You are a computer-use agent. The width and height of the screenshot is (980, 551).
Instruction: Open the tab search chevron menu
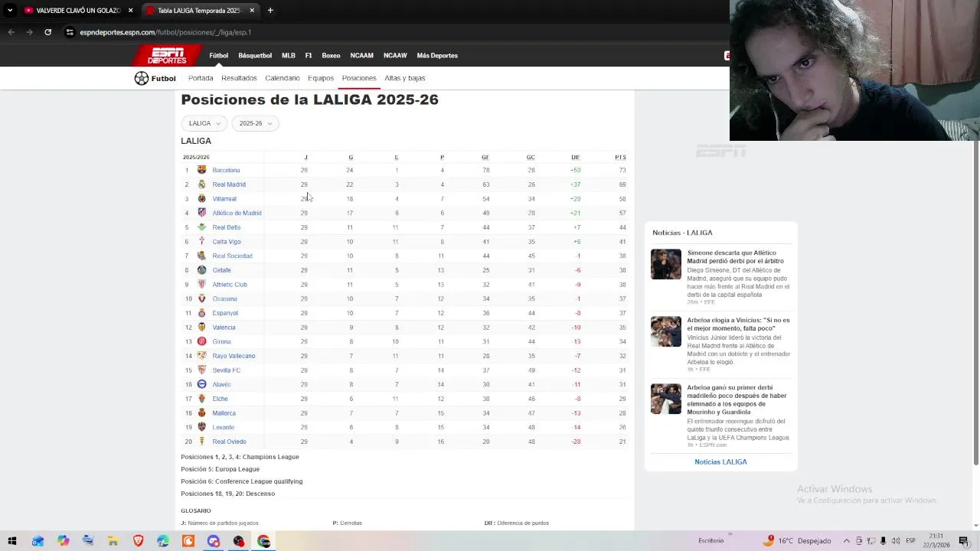[9, 11]
